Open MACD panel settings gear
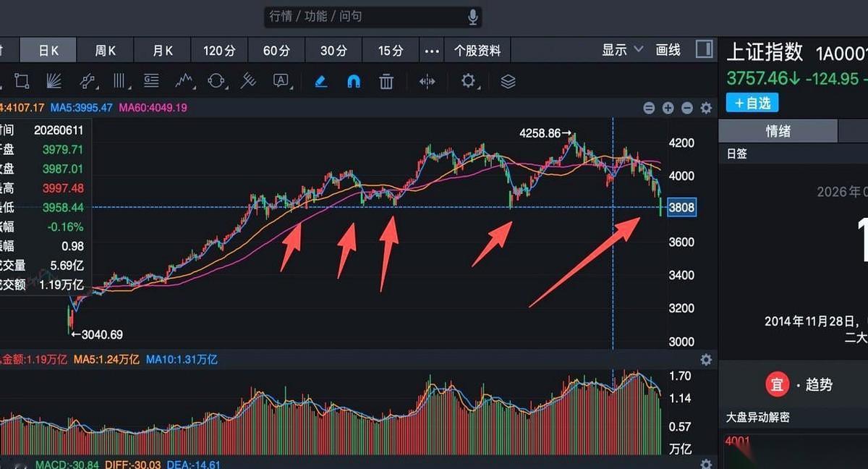This screenshot has width=868, height=469. tap(706, 464)
